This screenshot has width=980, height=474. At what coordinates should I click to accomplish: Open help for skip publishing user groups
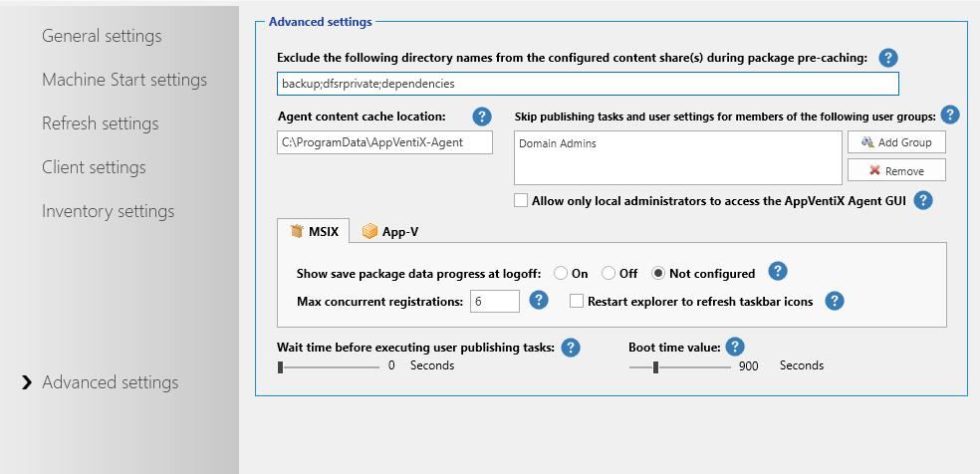tap(950, 115)
